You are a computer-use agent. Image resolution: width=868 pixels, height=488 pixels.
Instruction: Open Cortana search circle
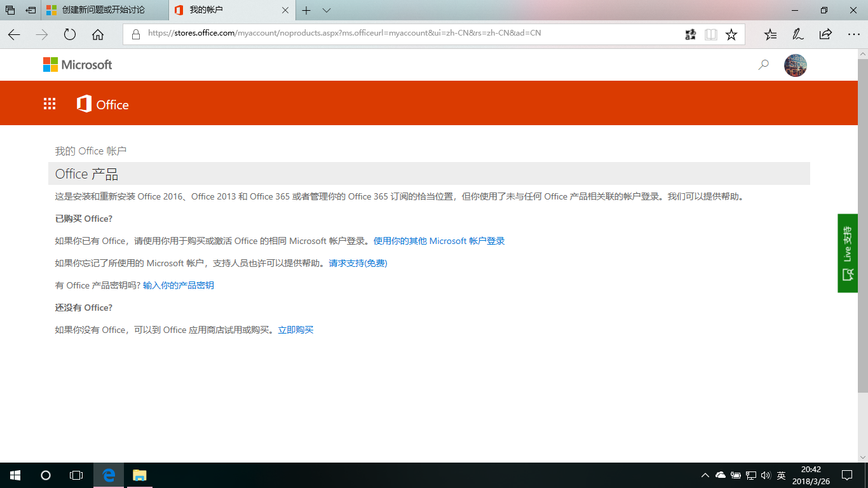point(46,475)
